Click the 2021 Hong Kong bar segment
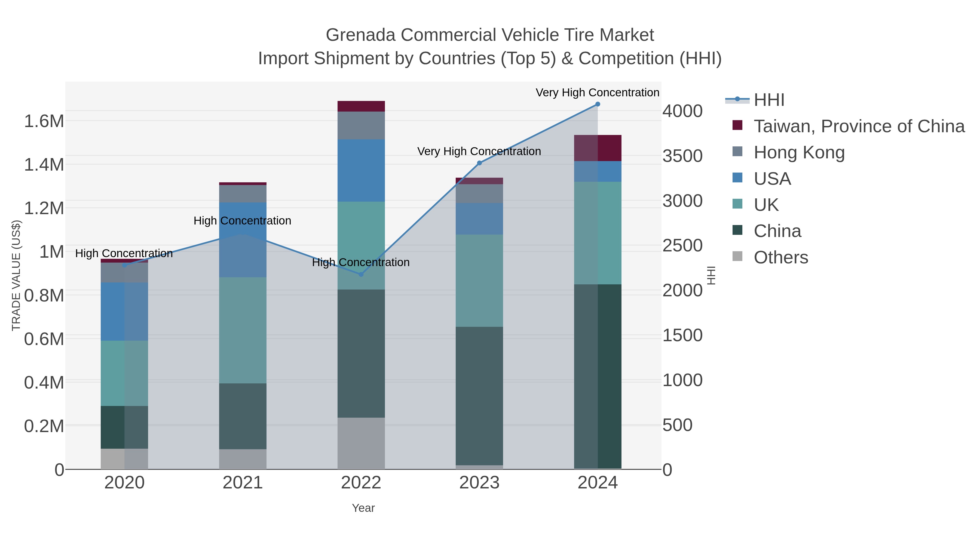The image size is (980, 551). point(243,194)
